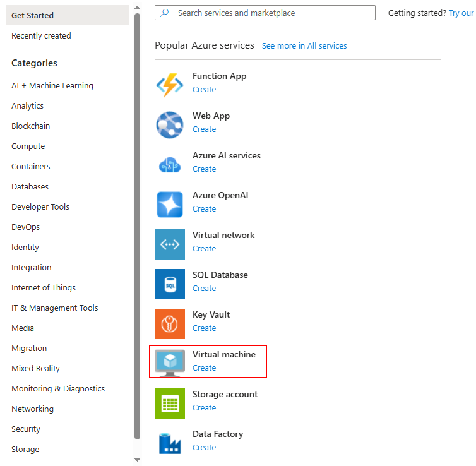Click the Azure AI services cloud icon
The height and width of the screenshot is (466, 476).
tap(170, 165)
